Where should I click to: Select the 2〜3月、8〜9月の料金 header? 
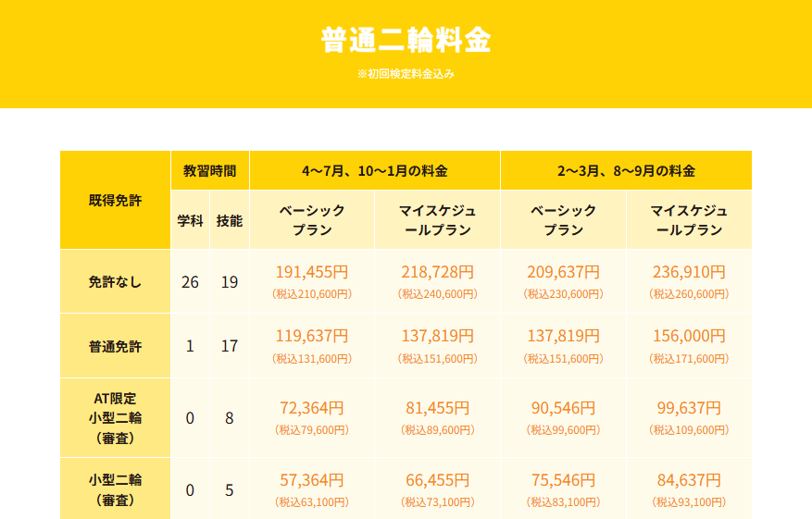coord(626,170)
